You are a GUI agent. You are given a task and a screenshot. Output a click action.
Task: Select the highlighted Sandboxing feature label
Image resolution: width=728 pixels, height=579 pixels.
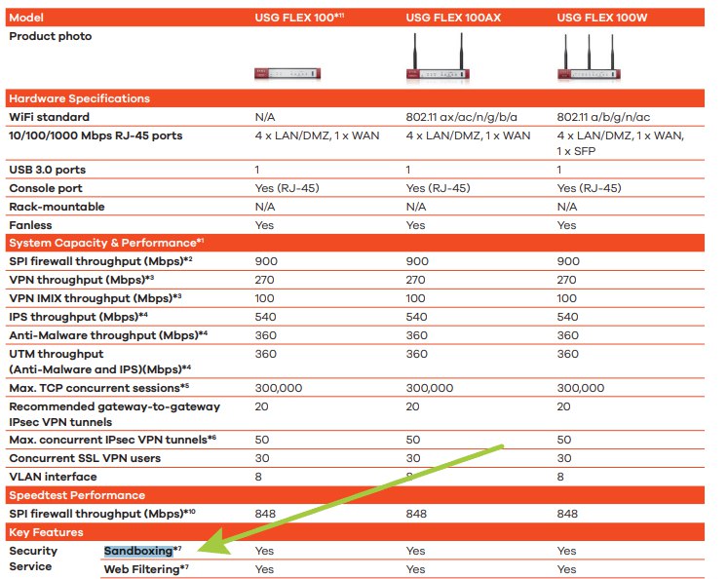tap(138, 551)
